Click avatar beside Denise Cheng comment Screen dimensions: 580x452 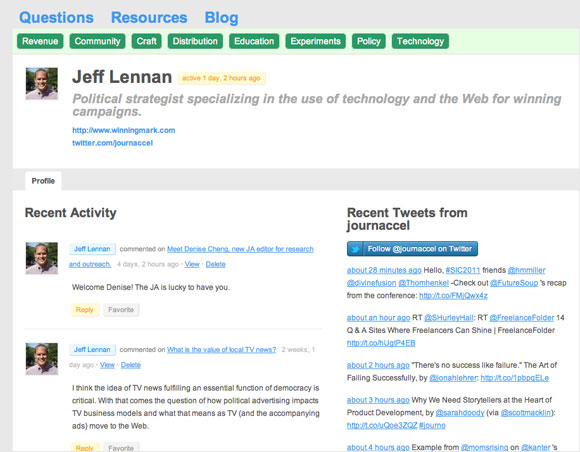coord(42,258)
